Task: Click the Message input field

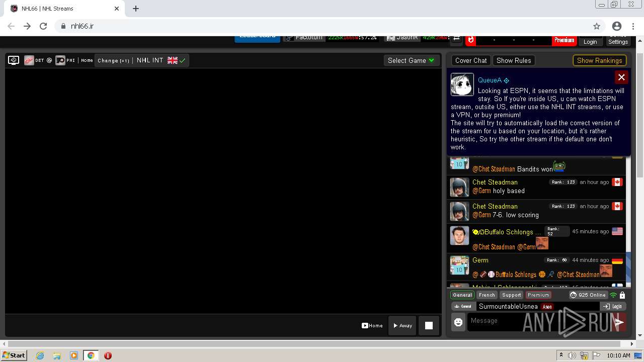Action: (x=538, y=322)
